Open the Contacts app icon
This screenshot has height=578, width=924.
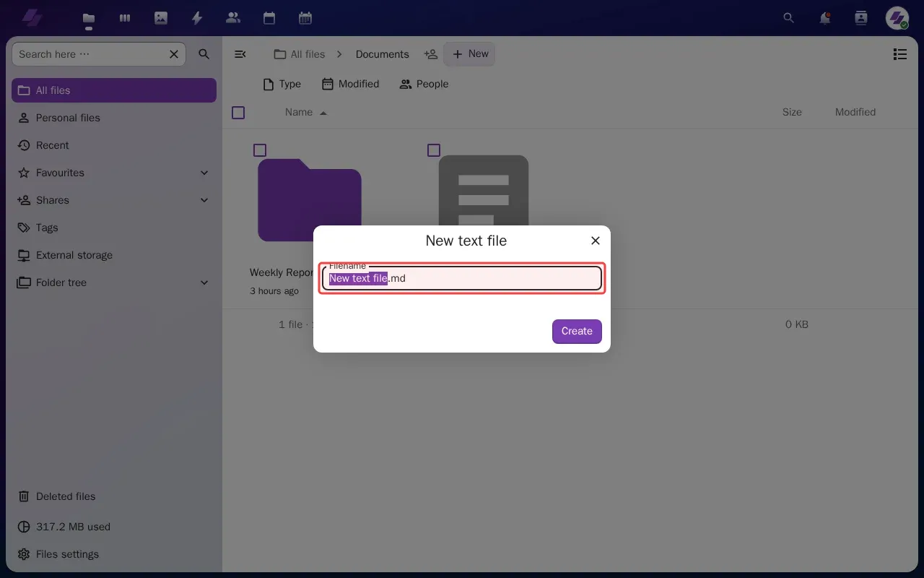coord(233,18)
